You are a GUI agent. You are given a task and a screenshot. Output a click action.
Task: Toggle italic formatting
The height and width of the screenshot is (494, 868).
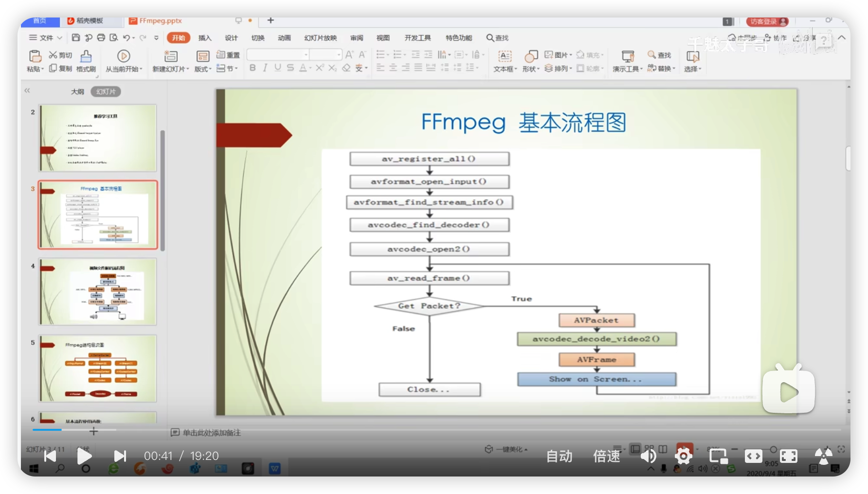click(x=265, y=68)
